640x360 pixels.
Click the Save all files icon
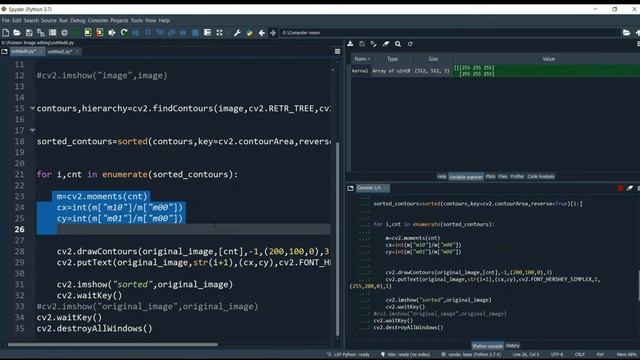(41, 33)
